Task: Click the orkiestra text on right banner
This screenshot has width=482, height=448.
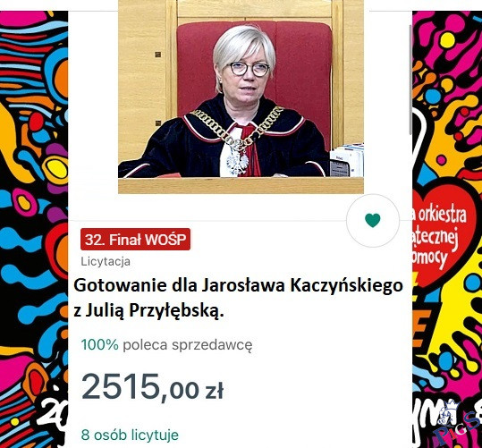Action: pyautogui.click(x=442, y=214)
